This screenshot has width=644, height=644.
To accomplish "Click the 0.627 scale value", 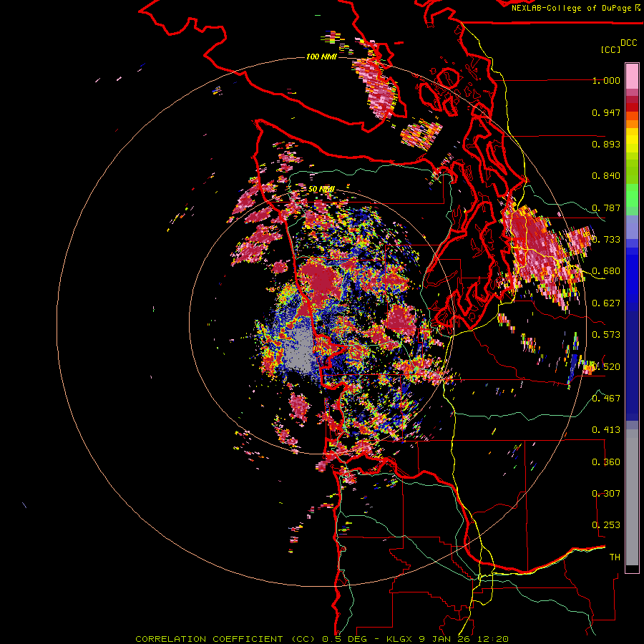I will click(606, 303).
